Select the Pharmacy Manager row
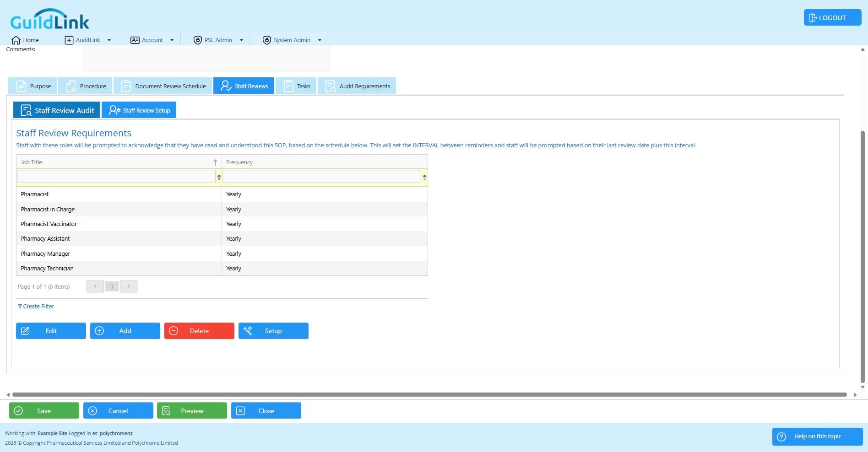Image resolution: width=868 pixels, height=452 pixels. (x=222, y=253)
